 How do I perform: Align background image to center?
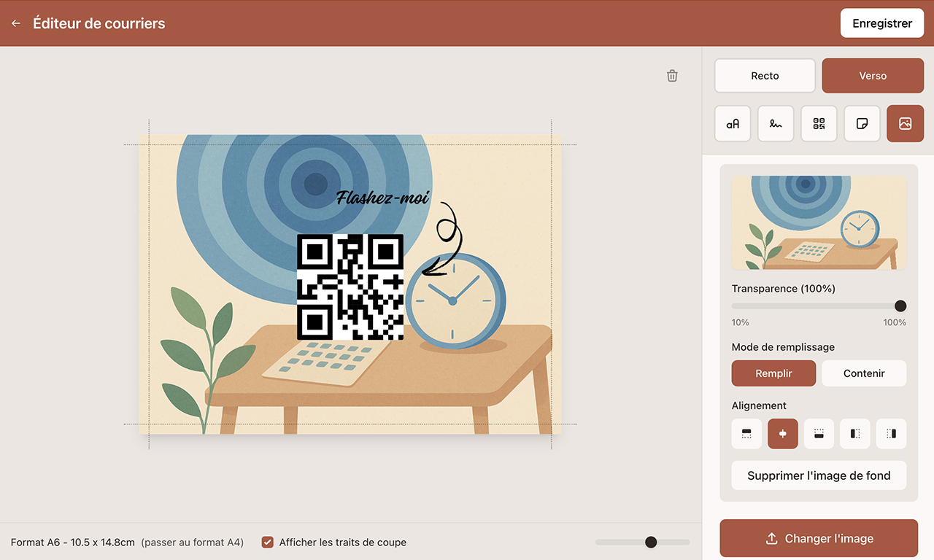(783, 434)
